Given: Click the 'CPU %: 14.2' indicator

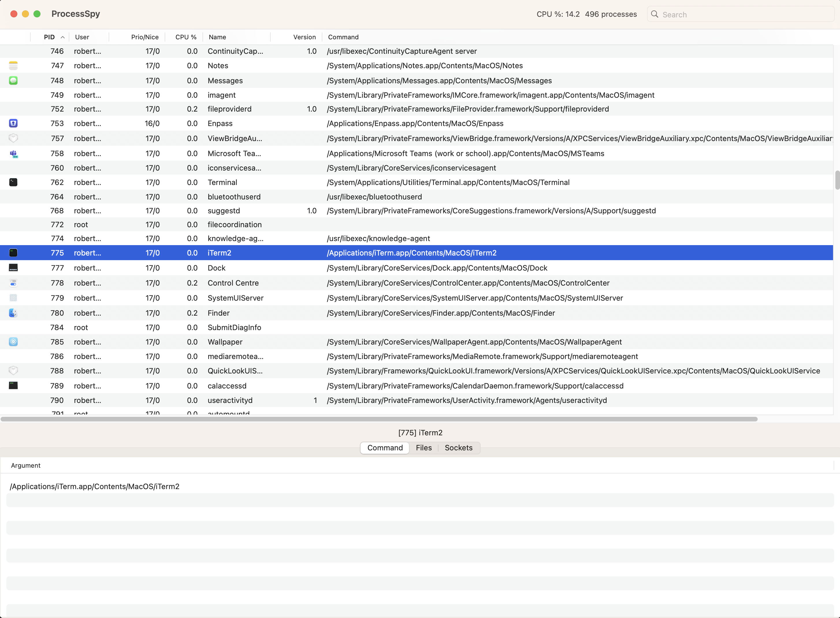Looking at the screenshot, I should (x=558, y=14).
